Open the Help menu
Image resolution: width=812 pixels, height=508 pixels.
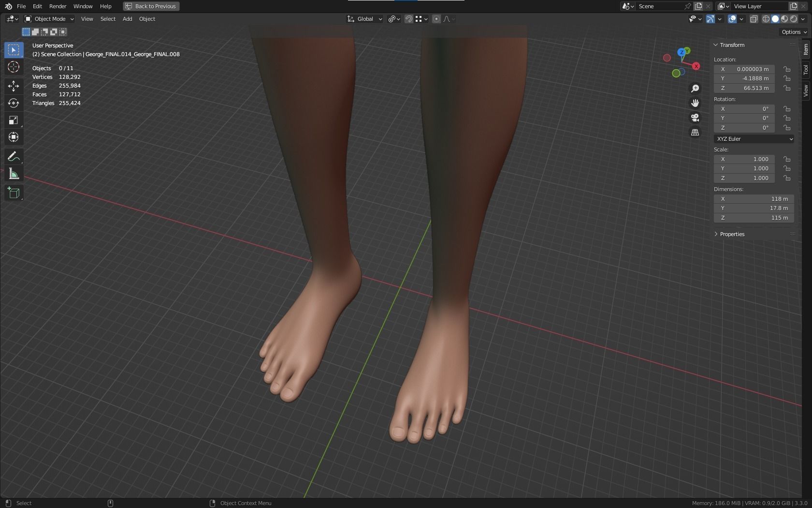coord(105,6)
